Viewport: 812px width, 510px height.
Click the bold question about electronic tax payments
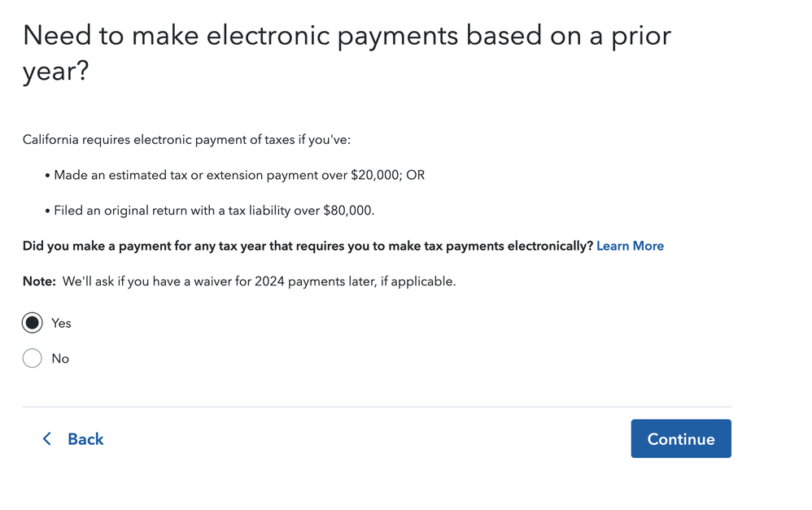tap(308, 246)
